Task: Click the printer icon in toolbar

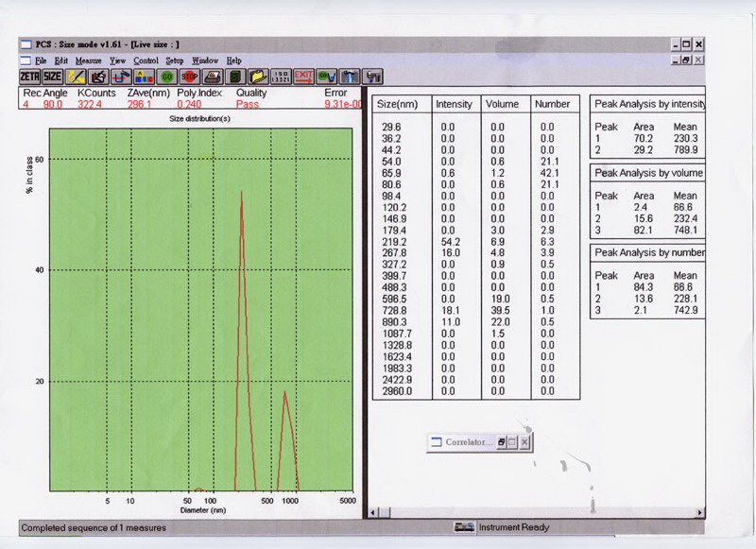Action: point(214,76)
